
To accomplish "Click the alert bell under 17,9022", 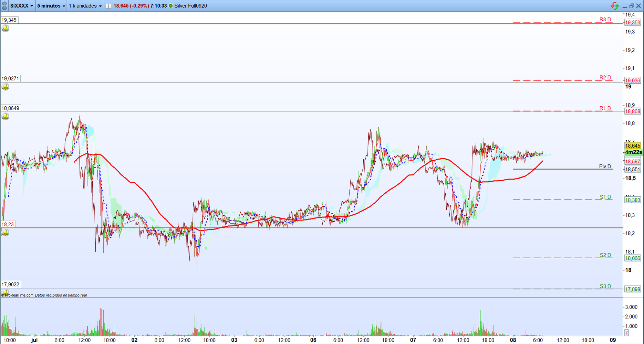I will coord(6,292).
